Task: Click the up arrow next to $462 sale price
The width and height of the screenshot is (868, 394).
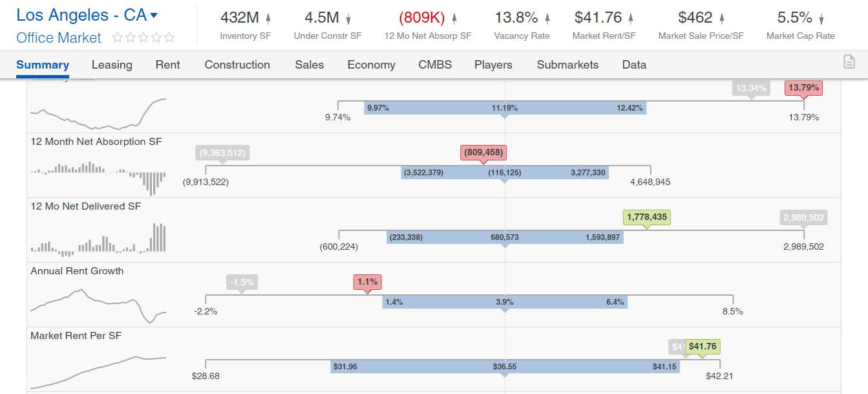Action: click(722, 19)
